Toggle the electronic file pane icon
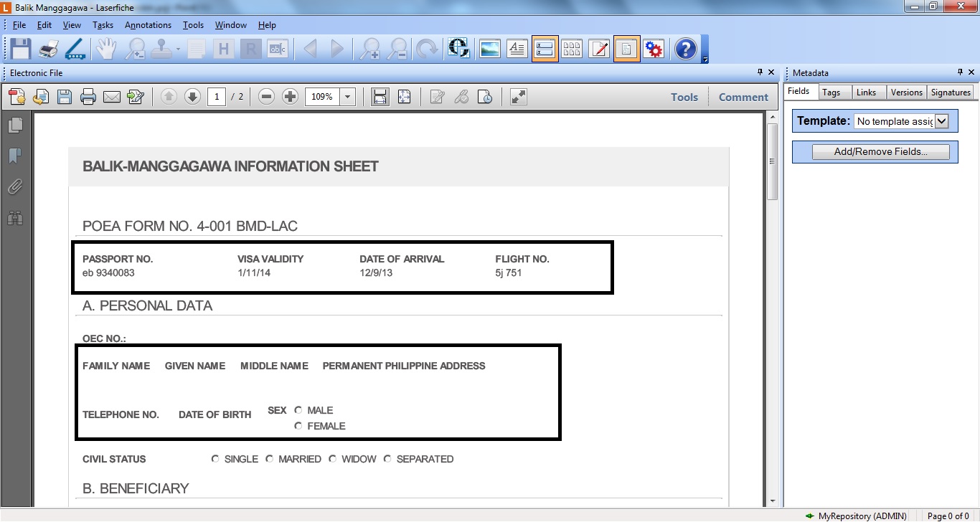980x522 pixels. (x=627, y=49)
